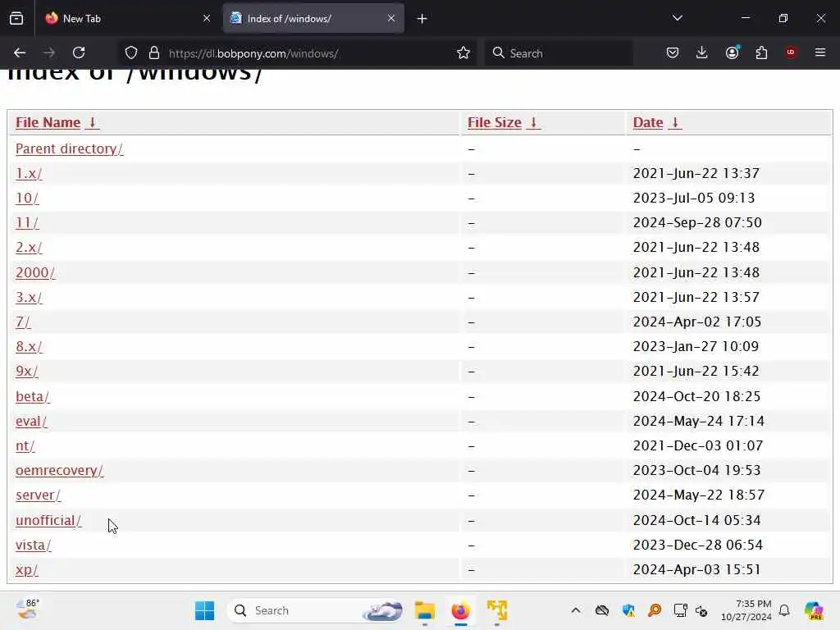Screen dimensions: 840x630
Task: Click the OneDrive cloud tray icon
Action: 602,610
